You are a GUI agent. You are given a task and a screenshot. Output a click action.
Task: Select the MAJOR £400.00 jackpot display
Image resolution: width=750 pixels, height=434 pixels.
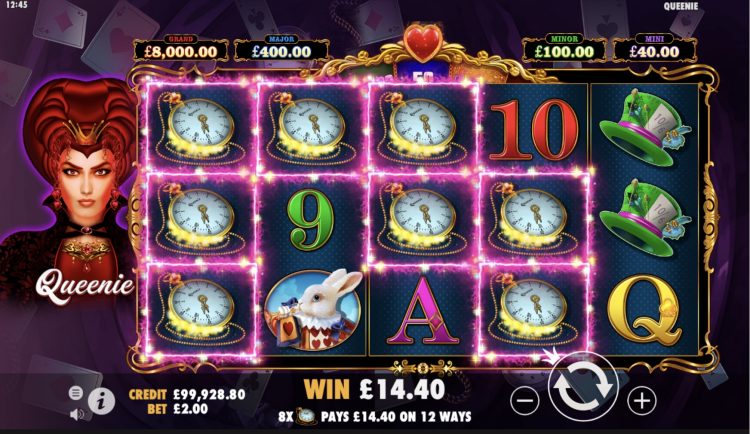(281, 48)
